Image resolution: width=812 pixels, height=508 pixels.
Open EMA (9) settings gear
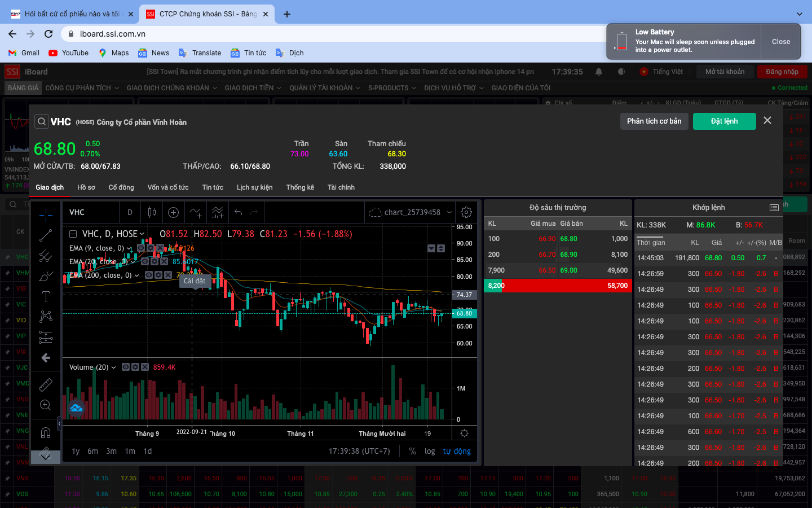151,248
